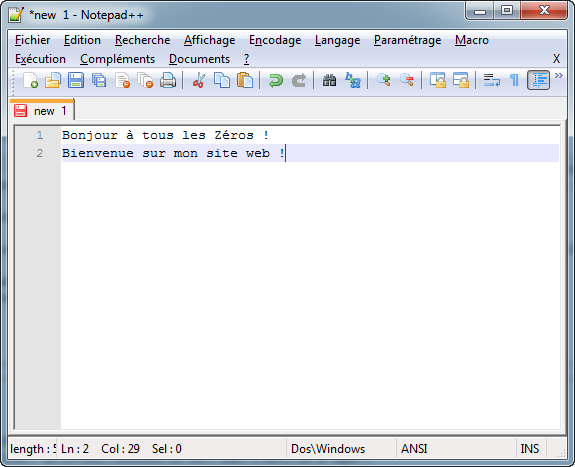Click the ANSI encoding status field
The image size is (575, 467).
(456, 449)
